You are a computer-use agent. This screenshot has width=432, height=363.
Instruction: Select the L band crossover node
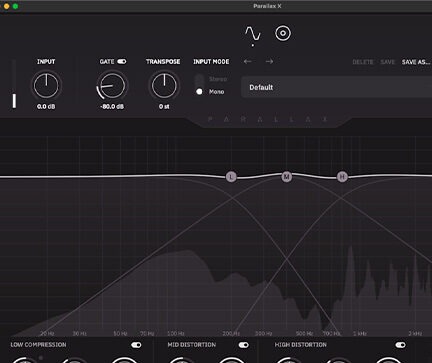pos(231,177)
